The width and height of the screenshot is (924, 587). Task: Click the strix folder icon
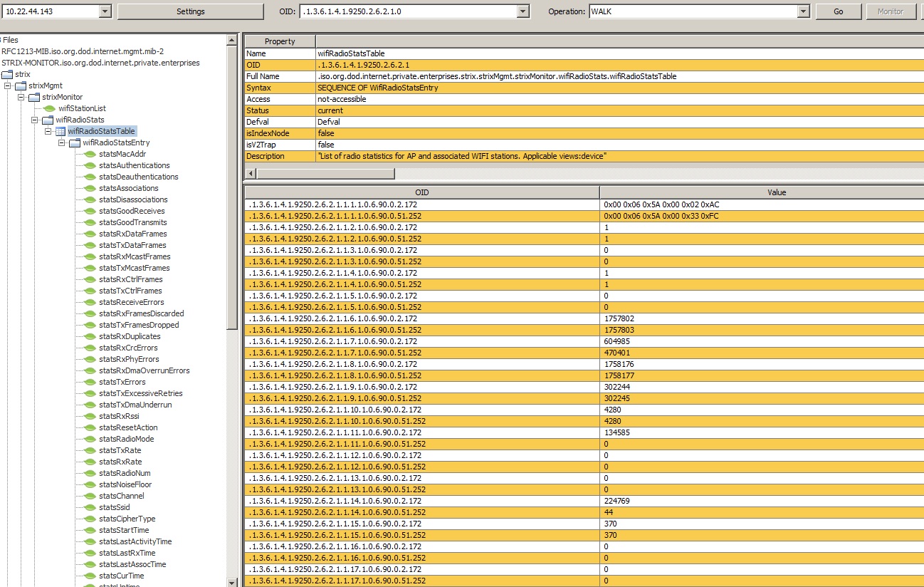click(7, 74)
